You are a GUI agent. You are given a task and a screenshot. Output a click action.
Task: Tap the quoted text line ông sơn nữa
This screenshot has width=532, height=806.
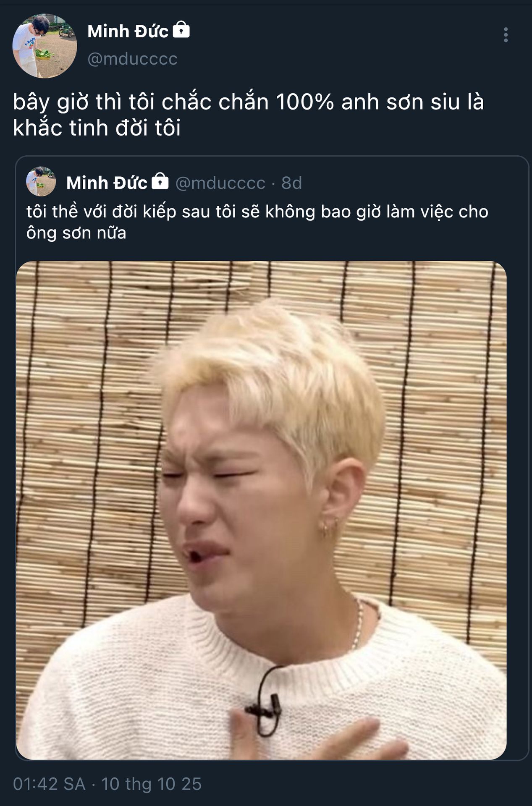(76, 233)
